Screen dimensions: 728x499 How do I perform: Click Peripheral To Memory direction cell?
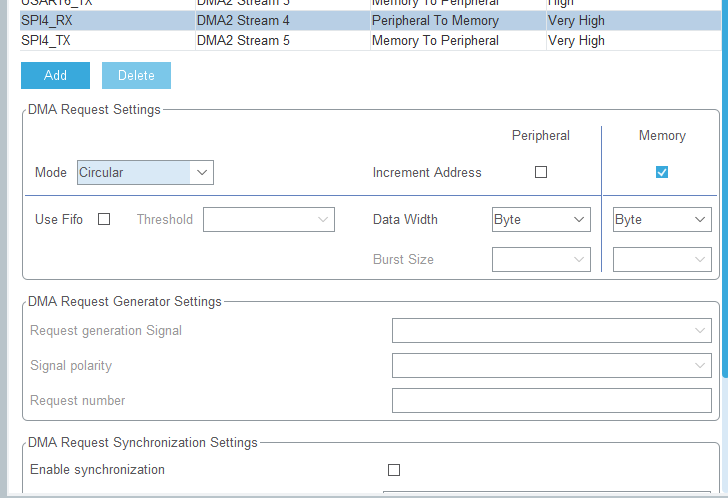[458, 20]
